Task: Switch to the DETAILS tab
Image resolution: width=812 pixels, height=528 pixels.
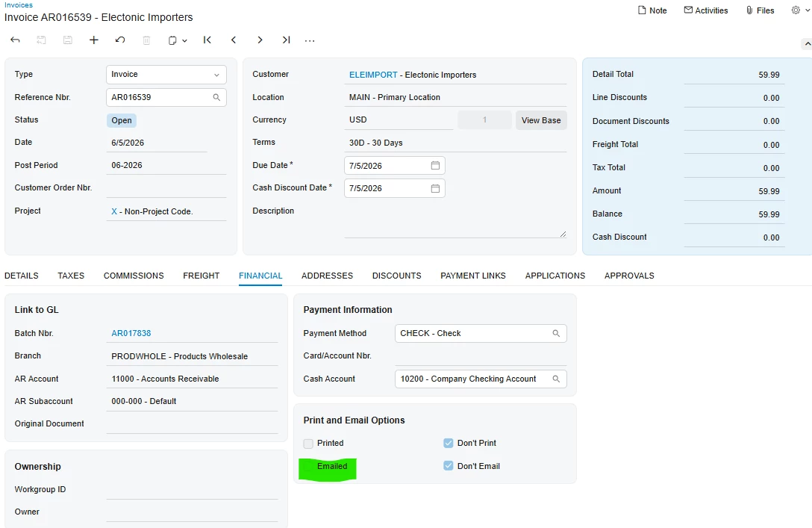Action: point(21,276)
